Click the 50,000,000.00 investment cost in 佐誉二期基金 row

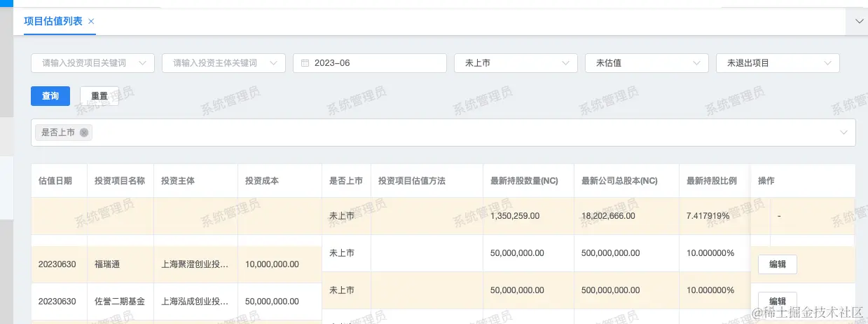coord(280,302)
